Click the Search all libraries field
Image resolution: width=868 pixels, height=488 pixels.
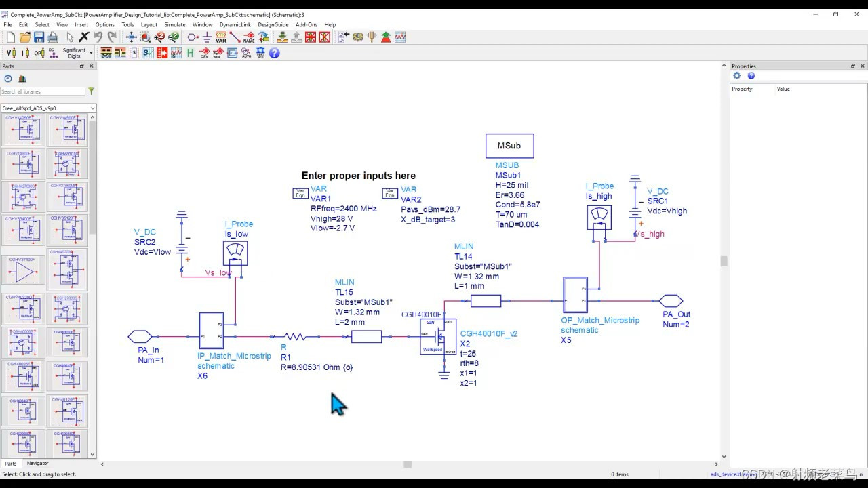point(43,91)
